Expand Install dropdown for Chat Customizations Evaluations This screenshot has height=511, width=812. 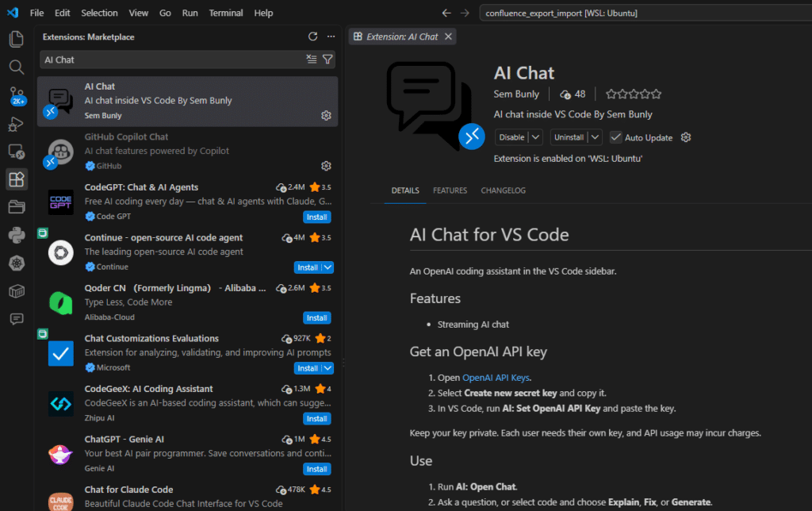point(327,368)
